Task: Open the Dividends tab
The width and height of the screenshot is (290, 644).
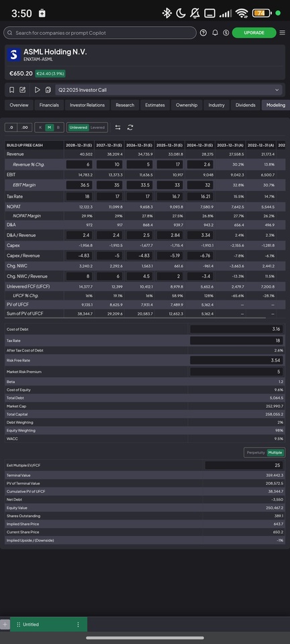Action: point(245,105)
